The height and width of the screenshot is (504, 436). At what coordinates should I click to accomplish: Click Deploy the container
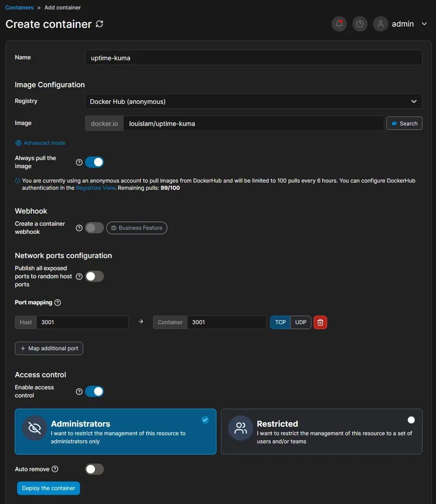[x=48, y=488]
